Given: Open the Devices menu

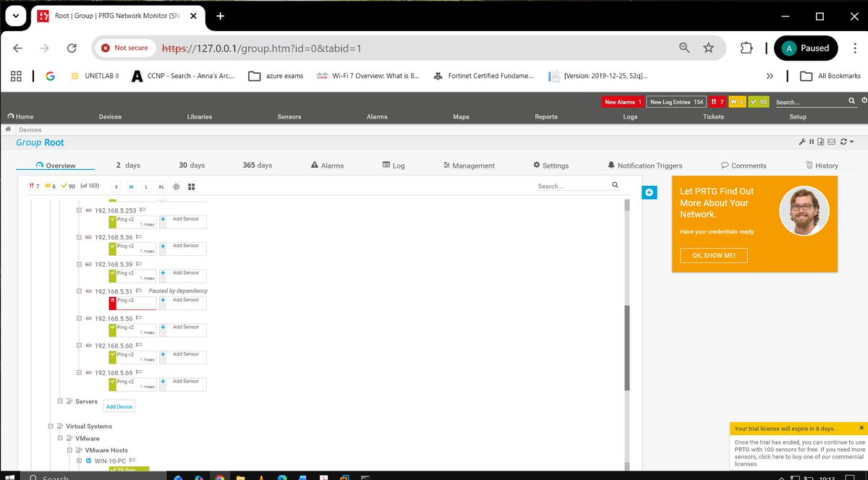Looking at the screenshot, I should coord(110,116).
